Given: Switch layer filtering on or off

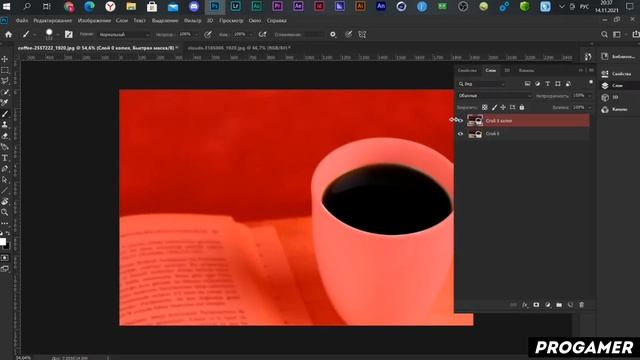Looking at the screenshot, I should 591,82.
